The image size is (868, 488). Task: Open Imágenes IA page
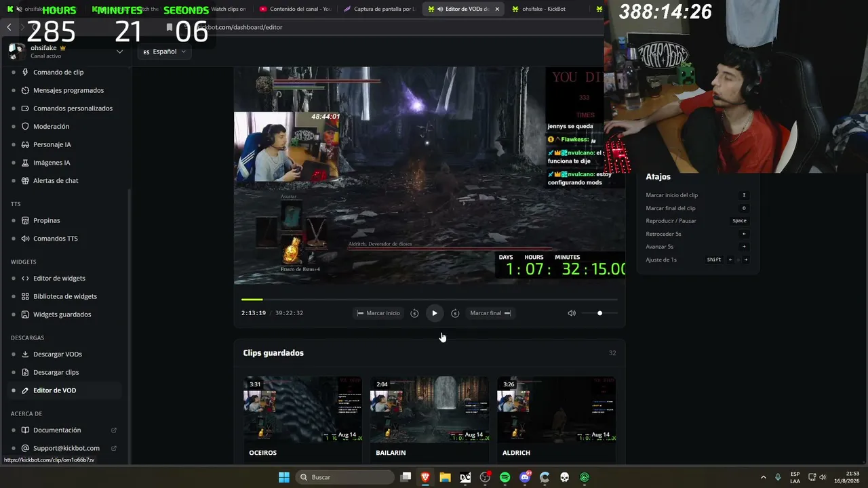tap(52, 163)
